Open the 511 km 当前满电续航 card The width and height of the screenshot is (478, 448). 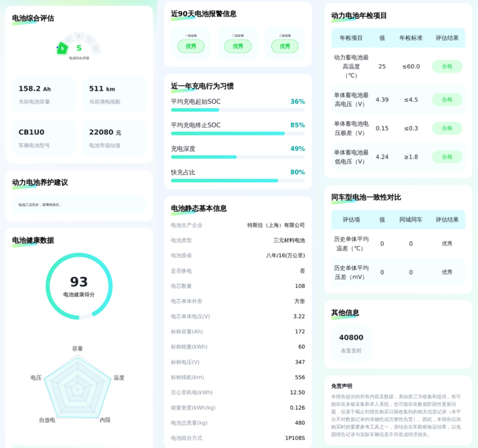click(114, 95)
